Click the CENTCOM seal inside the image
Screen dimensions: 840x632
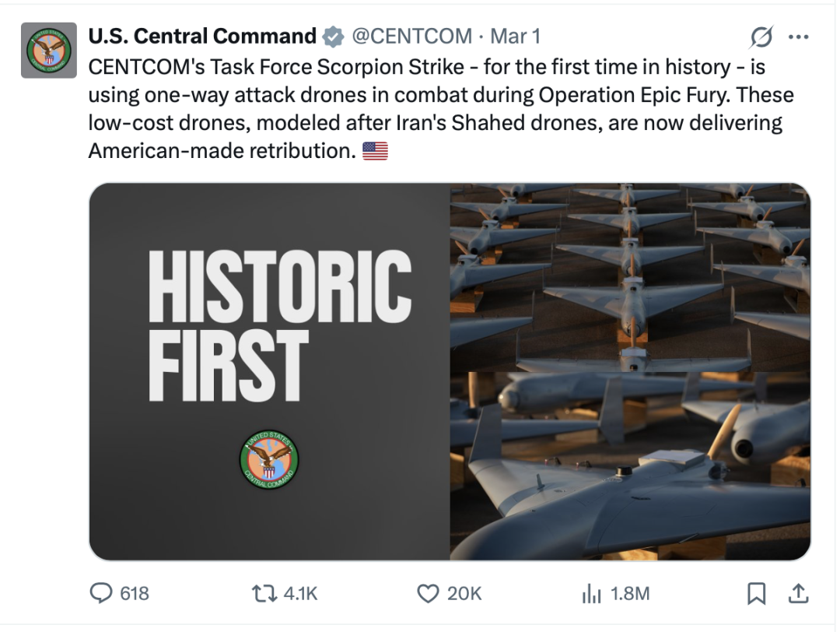pos(269,459)
